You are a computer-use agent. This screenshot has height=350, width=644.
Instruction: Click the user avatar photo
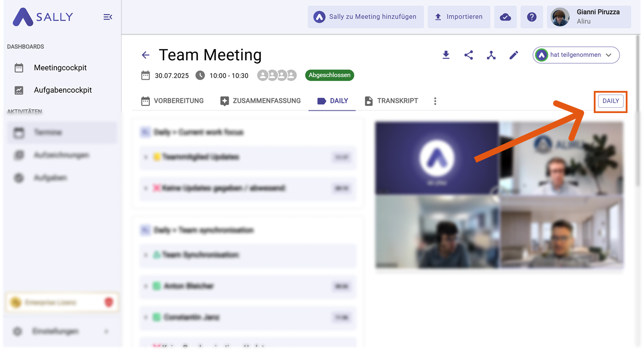(x=560, y=17)
